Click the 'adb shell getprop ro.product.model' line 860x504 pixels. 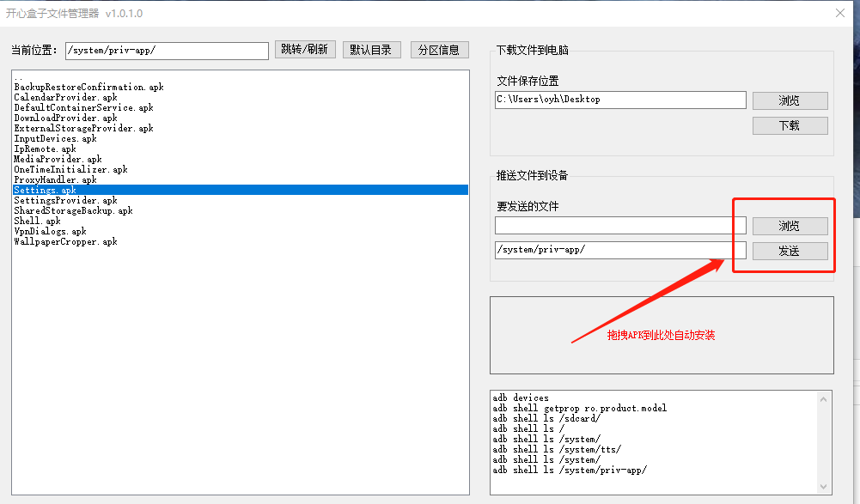click(x=580, y=409)
